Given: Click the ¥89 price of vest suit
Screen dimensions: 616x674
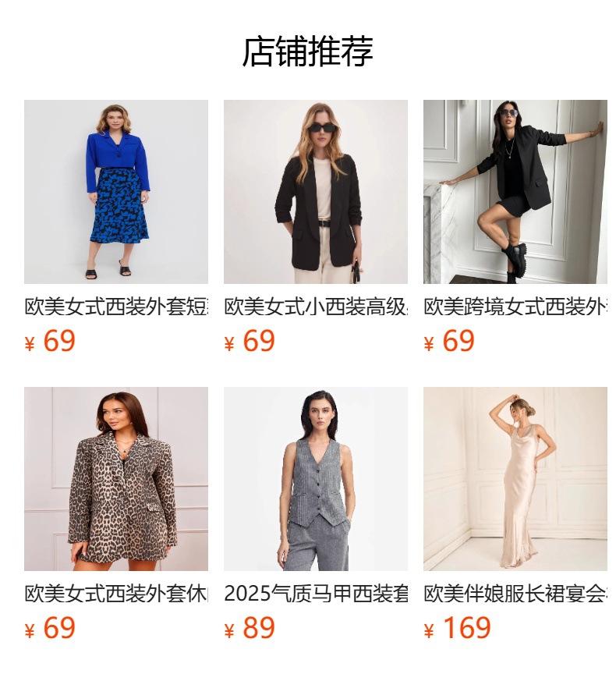Looking at the screenshot, I should click(x=250, y=628).
